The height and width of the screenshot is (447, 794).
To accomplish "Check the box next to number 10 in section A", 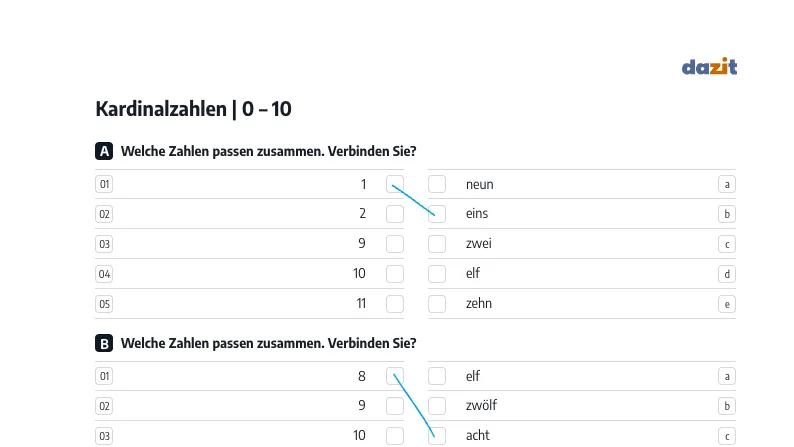I will click(x=395, y=274).
